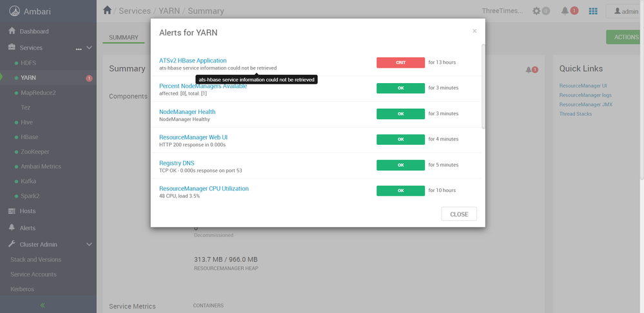Click OK badge for ResourceManager Web UI
Viewport: 644px width, 313px height.
pyautogui.click(x=400, y=140)
